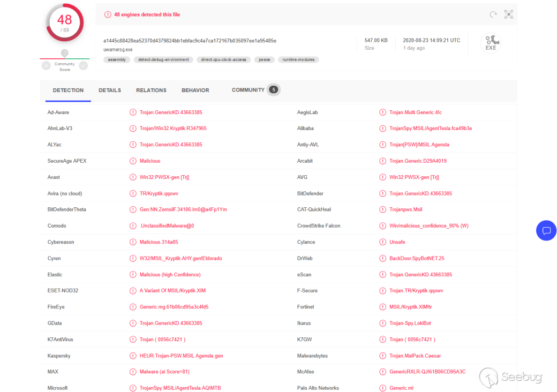557x392 pixels.
Task: Click warning icon in ESET-NOD32 row
Action: pyautogui.click(x=133, y=291)
